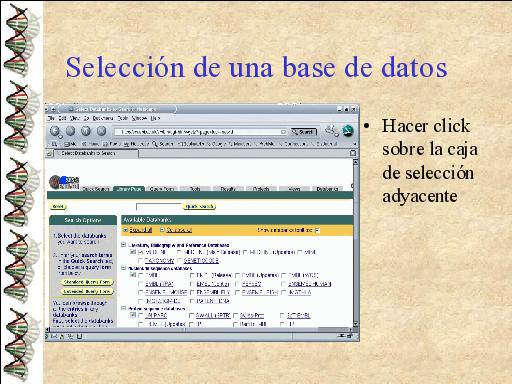Screen dimensions: 512x384
Task: Click the Print icon in navigation toolbar
Action: [x=331, y=130]
